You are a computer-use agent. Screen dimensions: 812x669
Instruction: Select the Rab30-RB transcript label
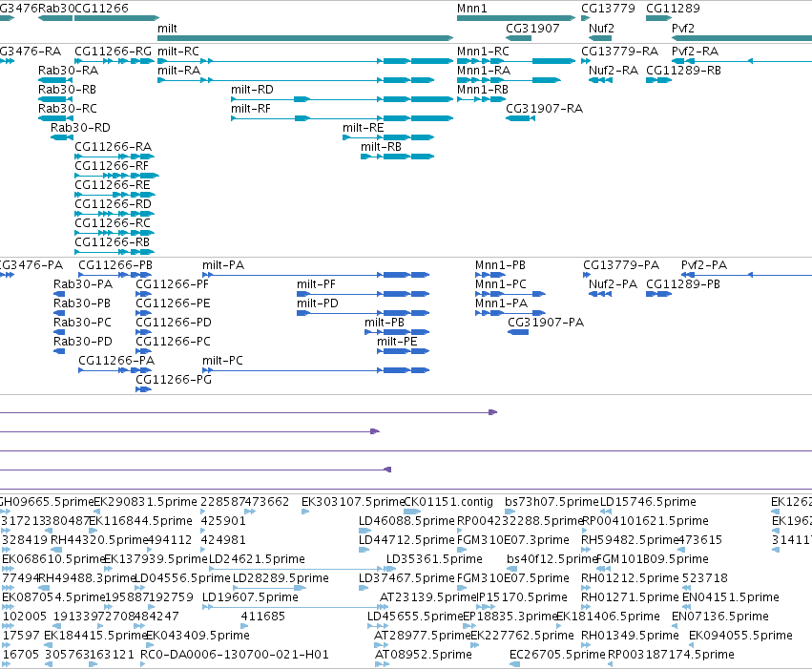pyautogui.click(x=68, y=90)
